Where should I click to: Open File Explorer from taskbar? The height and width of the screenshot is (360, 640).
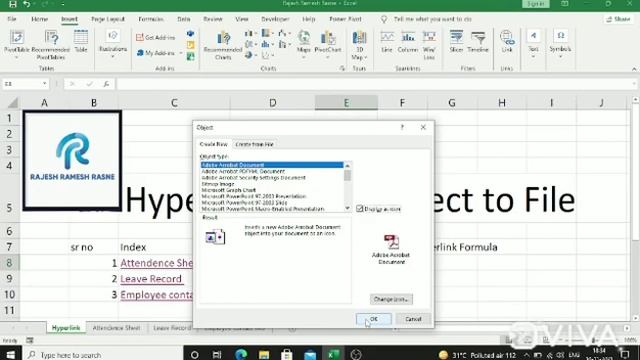[x=264, y=354]
